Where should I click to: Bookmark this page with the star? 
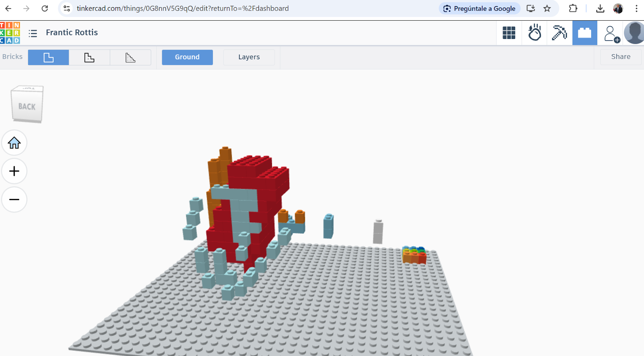547,8
